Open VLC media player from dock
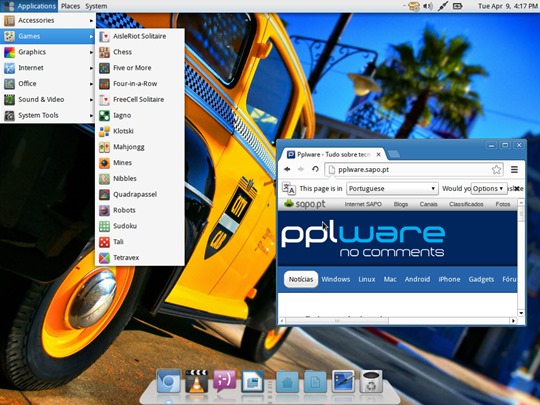The image size is (540, 405). click(x=197, y=381)
